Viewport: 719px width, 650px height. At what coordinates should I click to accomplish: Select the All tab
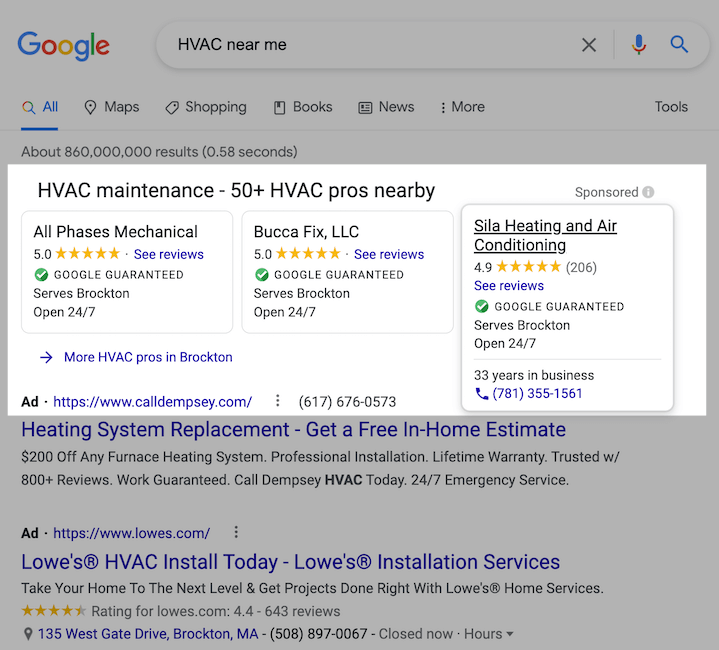(x=40, y=107)
